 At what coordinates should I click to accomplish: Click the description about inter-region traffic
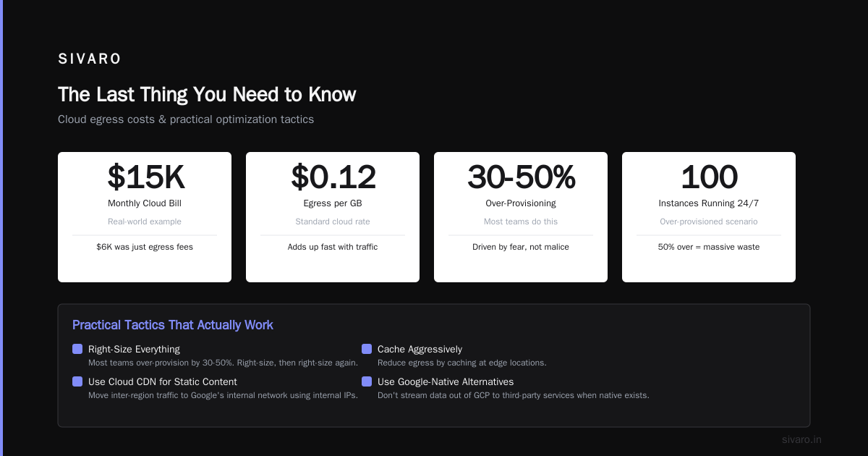click(x=223, y=395)
